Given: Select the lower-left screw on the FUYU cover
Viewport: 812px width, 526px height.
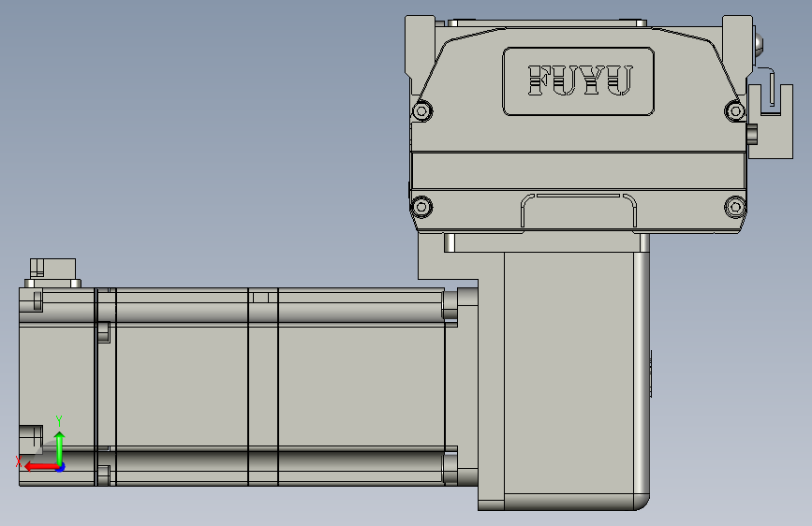Looking at the screenshot, I should [421, 207].
